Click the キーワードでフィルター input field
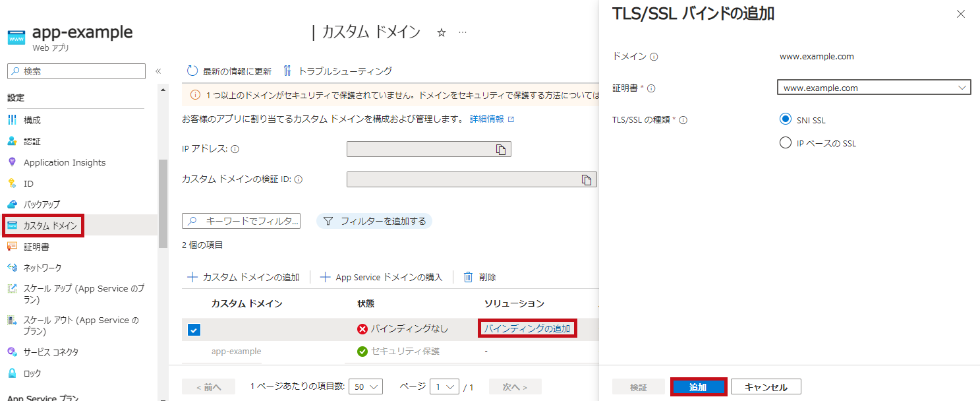This screenshot has height=401, width=980. [241, 221]
